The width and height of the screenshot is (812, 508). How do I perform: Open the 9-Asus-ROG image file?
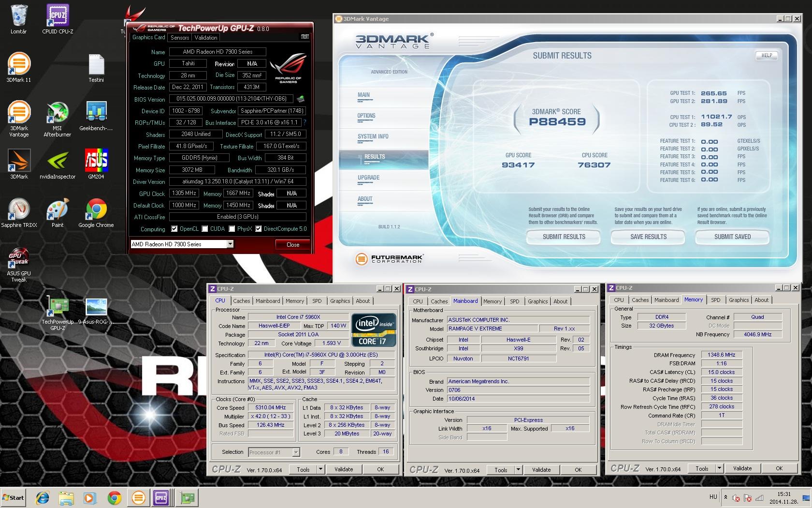[96, 311]
